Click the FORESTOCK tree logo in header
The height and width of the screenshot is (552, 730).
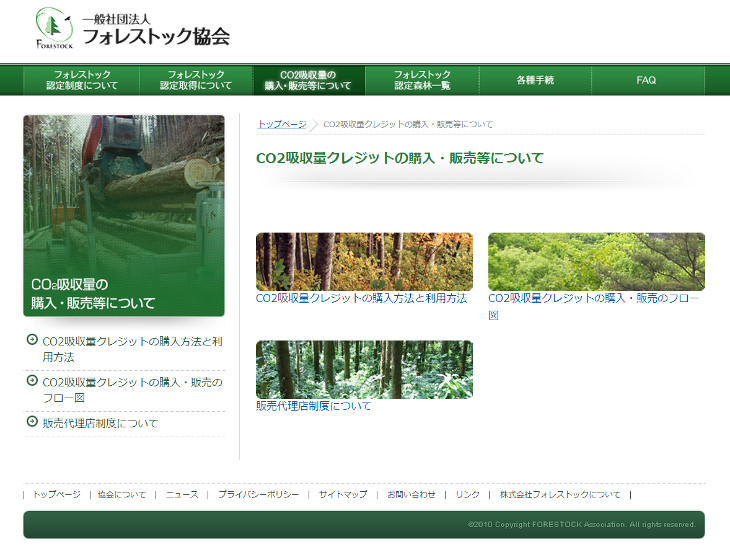(x=54, y=29)
